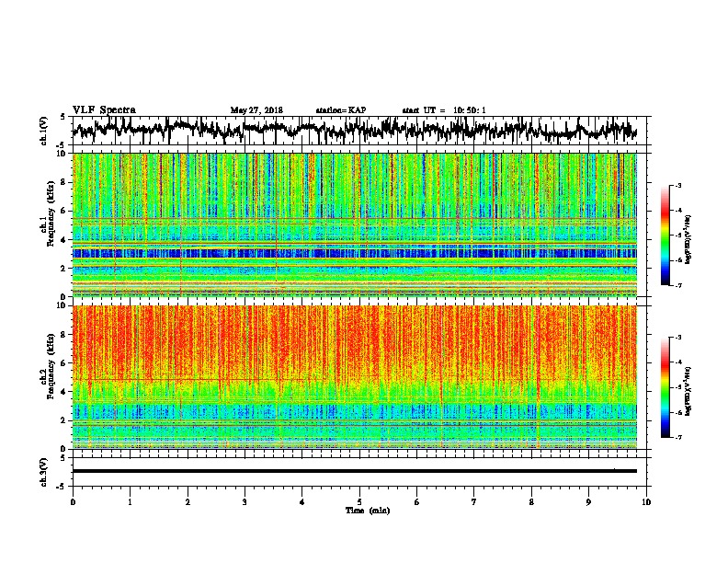Click the ch.2 spectrogram panel
The image size is (728, 563).
(355, 377)
